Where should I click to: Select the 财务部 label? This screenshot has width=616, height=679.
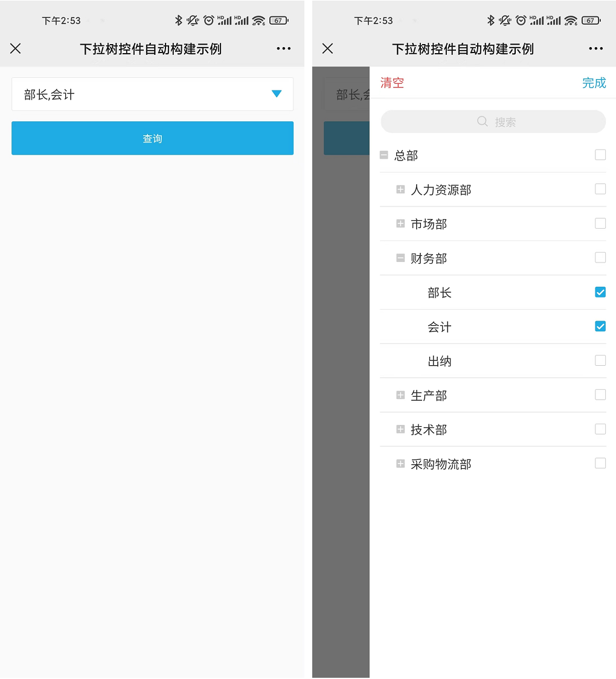pyautogui.click(x=428, y=258)
